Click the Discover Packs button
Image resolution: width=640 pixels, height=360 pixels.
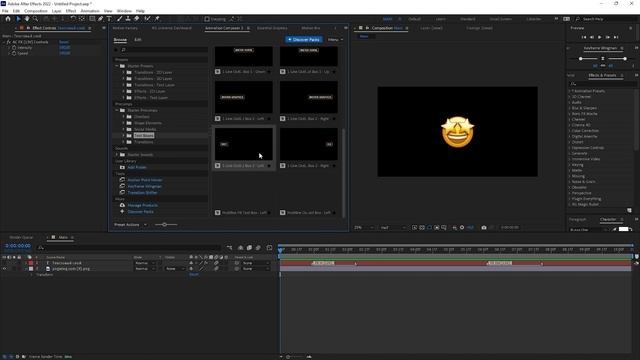pyautogui.click(x=304, y=40)
